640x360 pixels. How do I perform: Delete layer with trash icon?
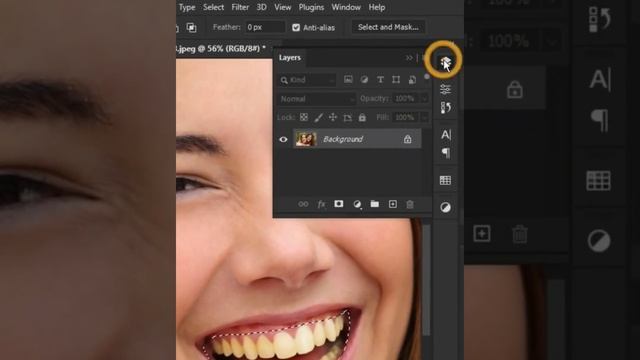(410, 204)
